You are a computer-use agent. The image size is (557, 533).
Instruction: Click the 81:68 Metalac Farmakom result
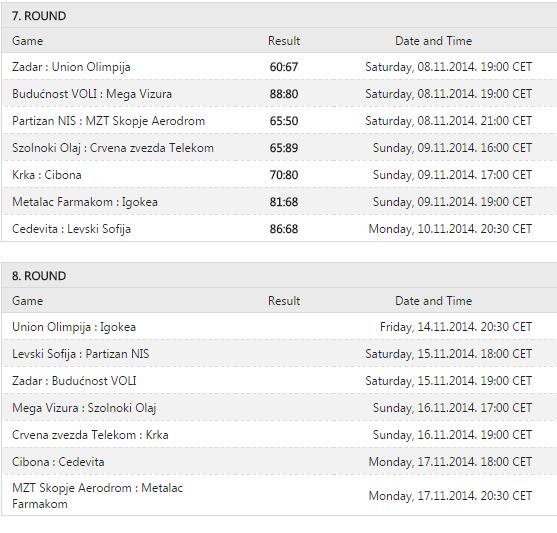tap(283, 202)
